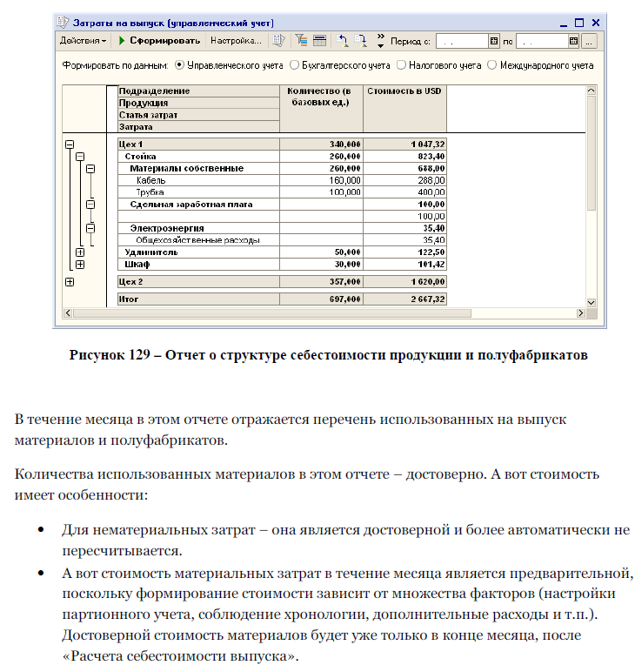Click the save settings arrow icon

click(361, 41)
